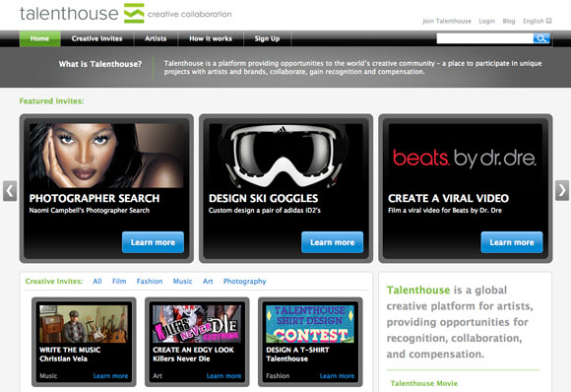The image size is (571, 392).
Task: Open the How it works tab
Action: tap(211, 38)
